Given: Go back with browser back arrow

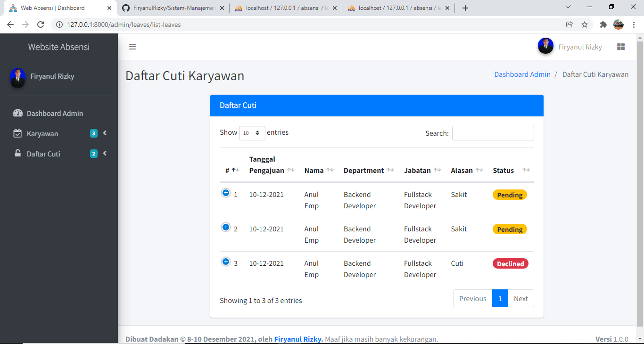Looking at the screenshot, I should coord(10,25).
